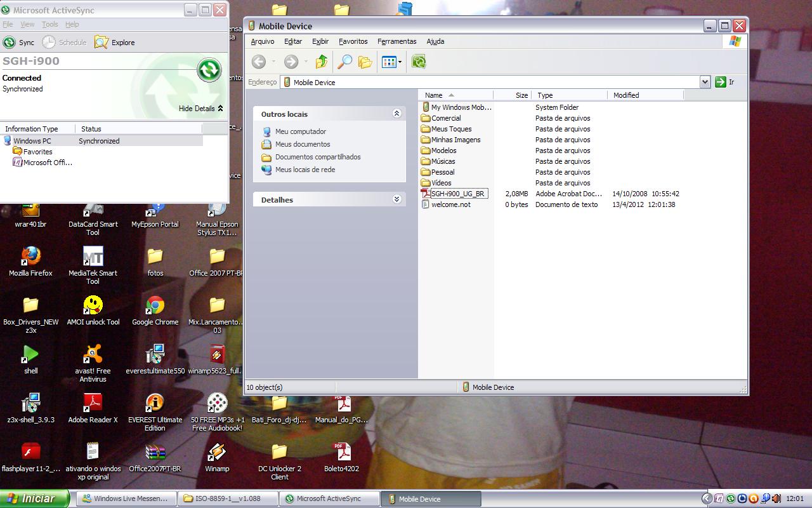Screen dimensions: 812x508
Task: Click the volume speaker tray icon
Action: tap(776, 498)
